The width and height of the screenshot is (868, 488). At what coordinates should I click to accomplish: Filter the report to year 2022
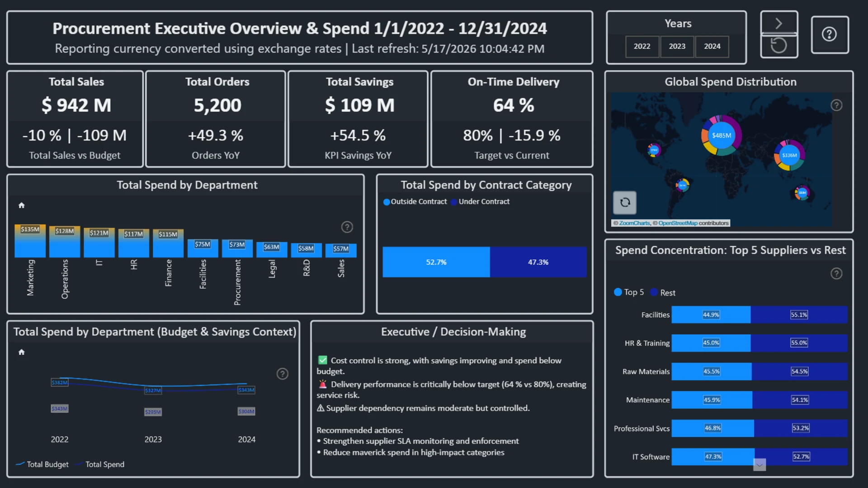click(642, 47)
